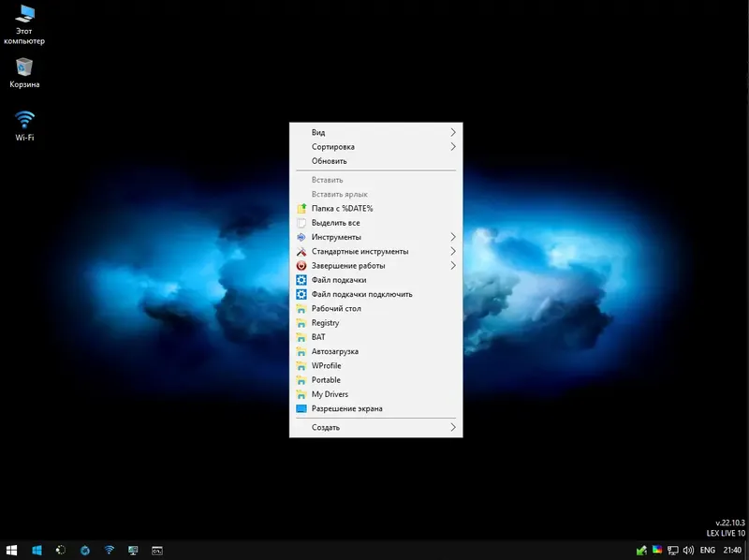Expand the Вид submenu

pos(374,132)
